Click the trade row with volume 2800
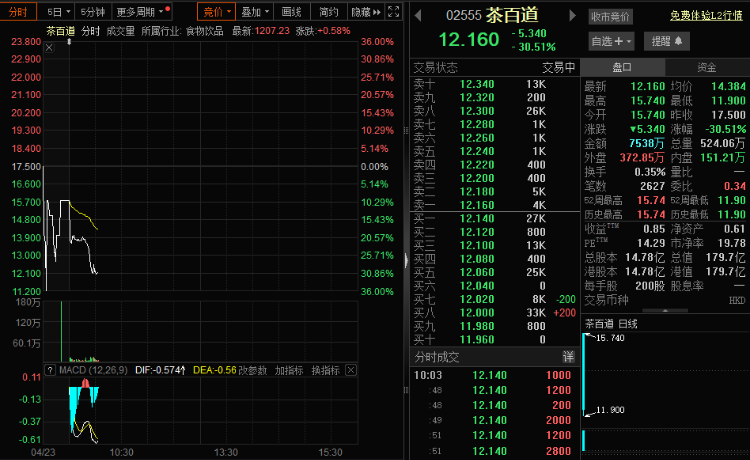Screen dimensions: 750x460 495,451
